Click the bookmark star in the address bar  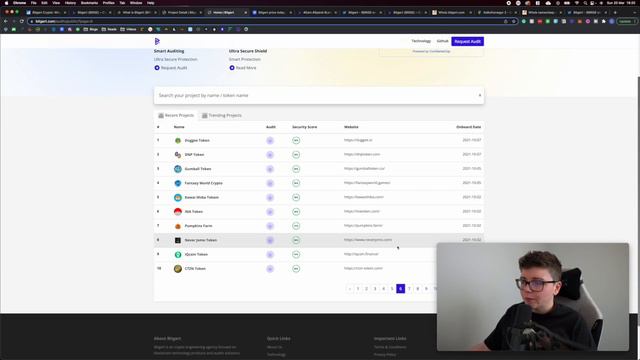point(513,21)
